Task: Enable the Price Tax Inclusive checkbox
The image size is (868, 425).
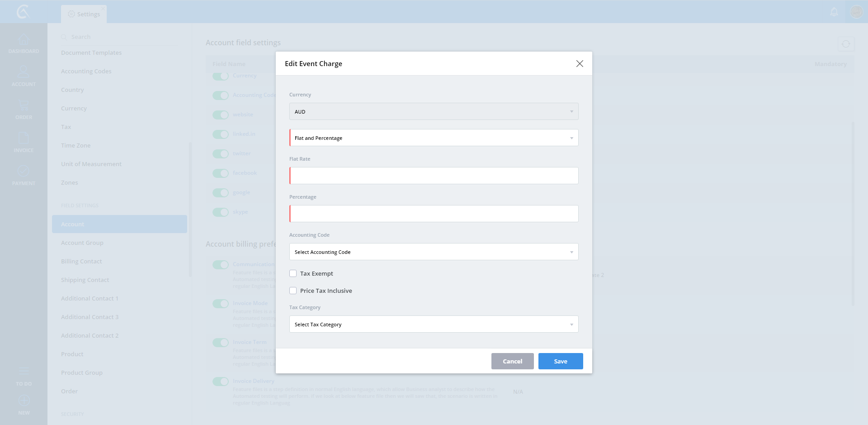Action: coord(293,291)
